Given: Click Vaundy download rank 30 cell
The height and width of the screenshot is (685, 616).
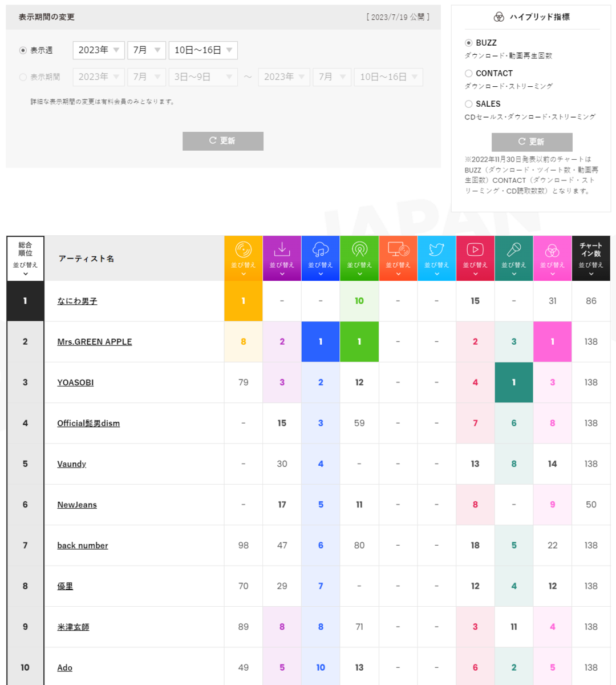Looking at the screenshot, I should 282,464.
